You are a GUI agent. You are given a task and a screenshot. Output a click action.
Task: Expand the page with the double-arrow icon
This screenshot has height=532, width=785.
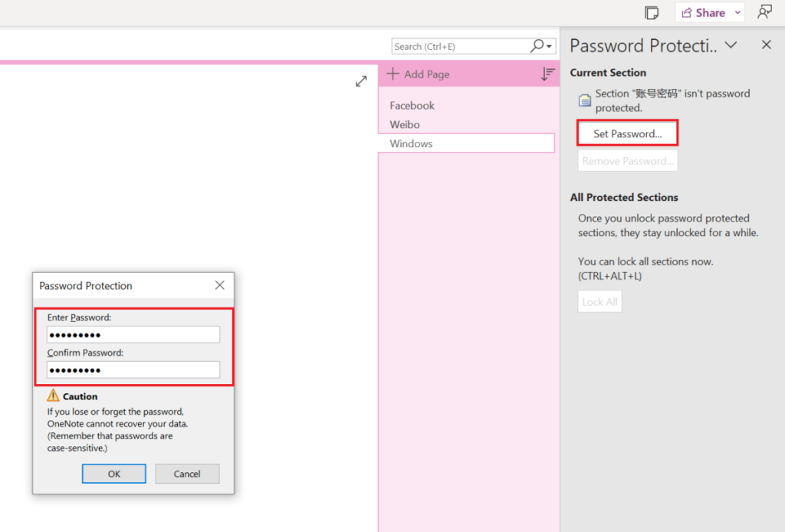tap(361, 81)
